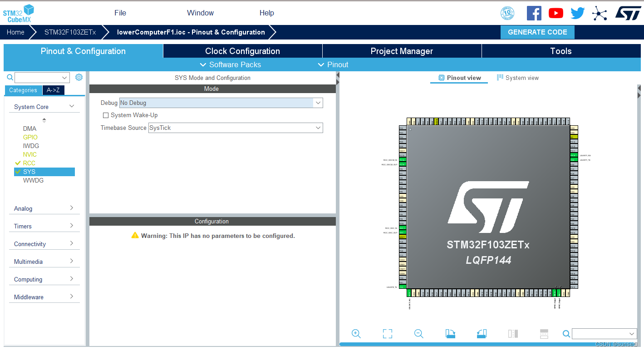This screenshot has width=644, height=351.
Task: Open ST's YouTube channel icon
Action: click(x=556, y=13)
